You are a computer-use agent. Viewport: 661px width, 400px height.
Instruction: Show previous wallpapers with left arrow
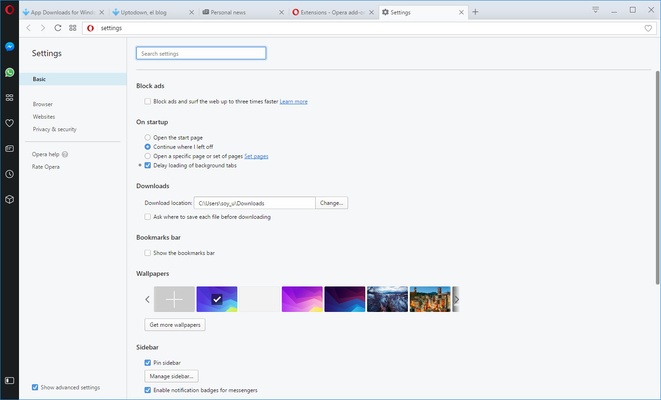tap(148, 299)
